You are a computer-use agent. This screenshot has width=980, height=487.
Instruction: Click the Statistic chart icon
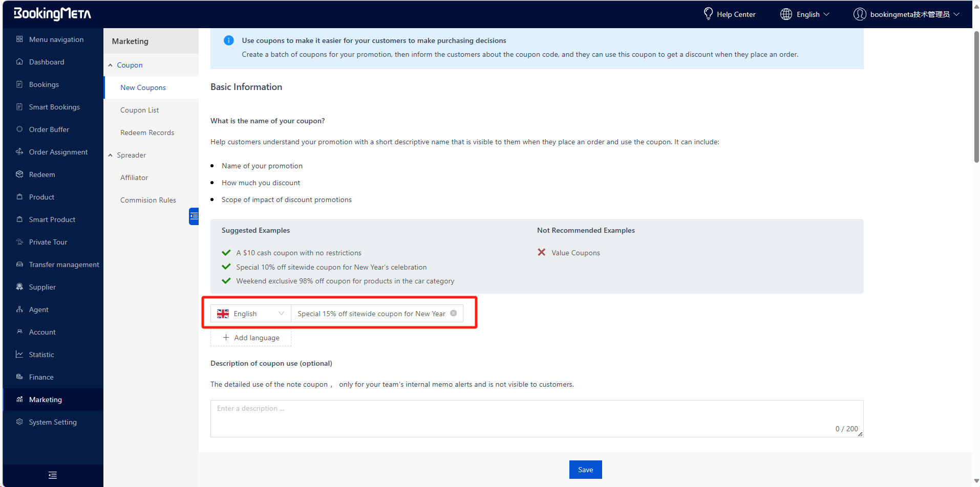19,355
